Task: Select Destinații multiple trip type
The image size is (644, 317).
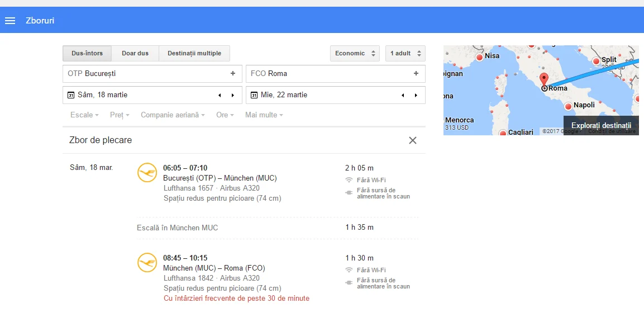Action: point(194,54)
